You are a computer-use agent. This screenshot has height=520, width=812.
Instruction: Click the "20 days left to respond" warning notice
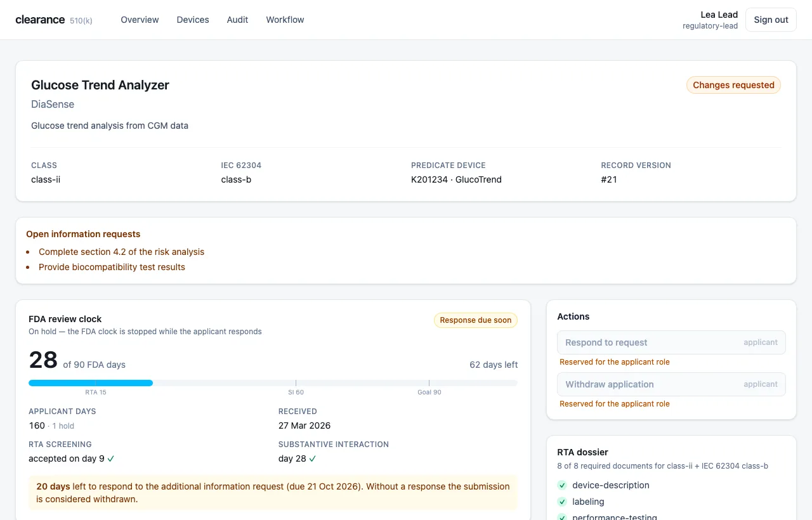273,493
